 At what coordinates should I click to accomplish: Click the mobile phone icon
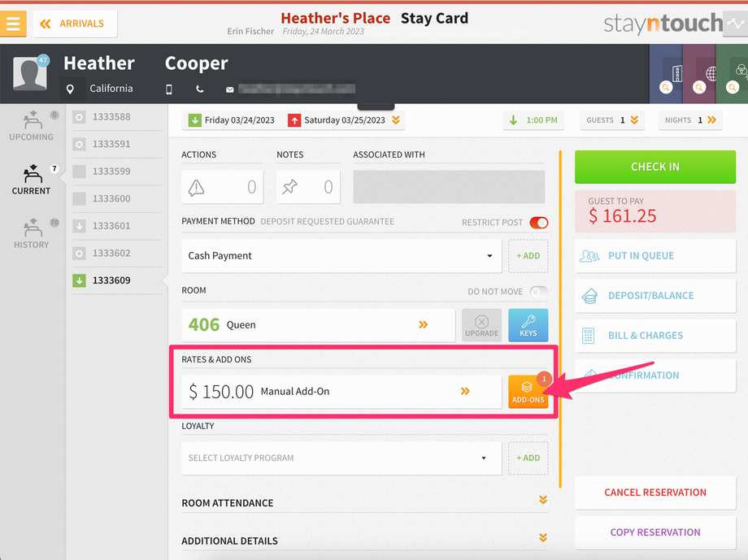pos(169,89)
